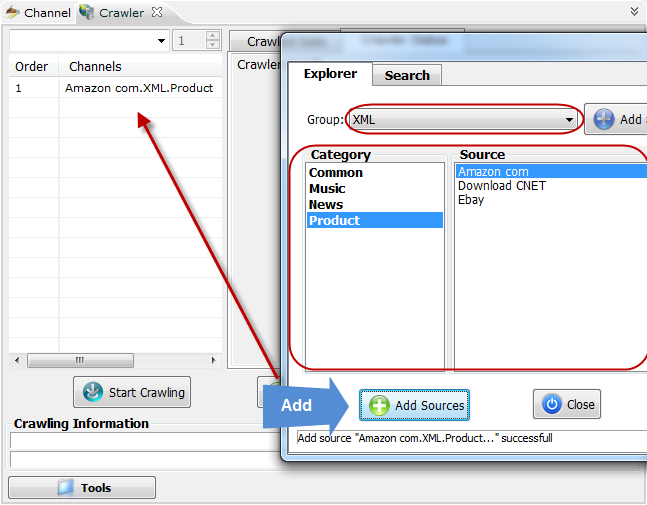The width and height of the screenshot is (647, 505).
Task: Click the Crawler tab globe icon
Action: pos(87,12)
